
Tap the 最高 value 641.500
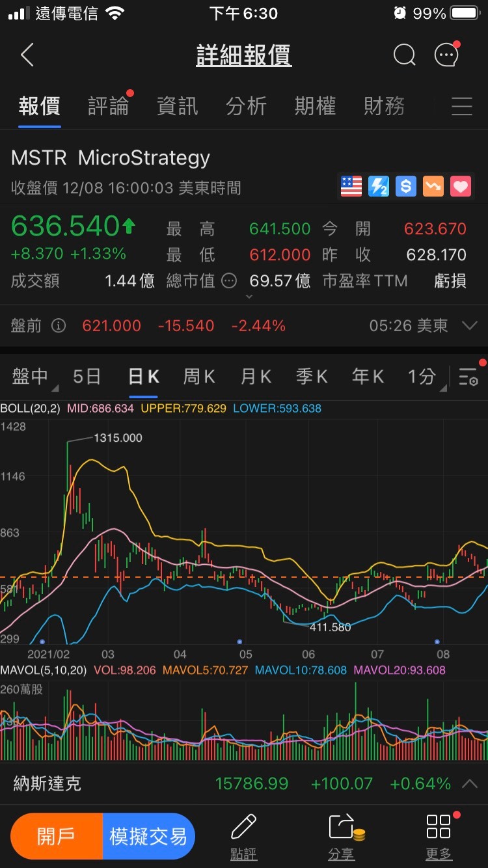pyautogui.click(x=280, y=229)
